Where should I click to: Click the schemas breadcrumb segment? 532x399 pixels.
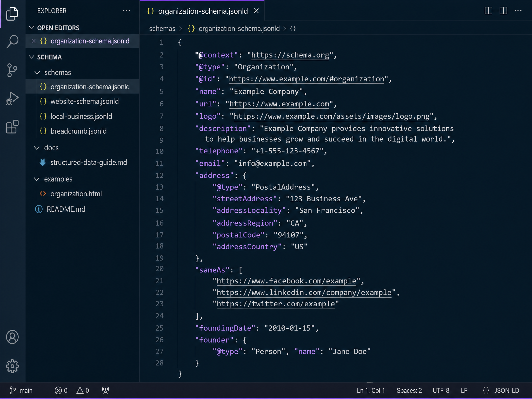[x=162, y=29]
